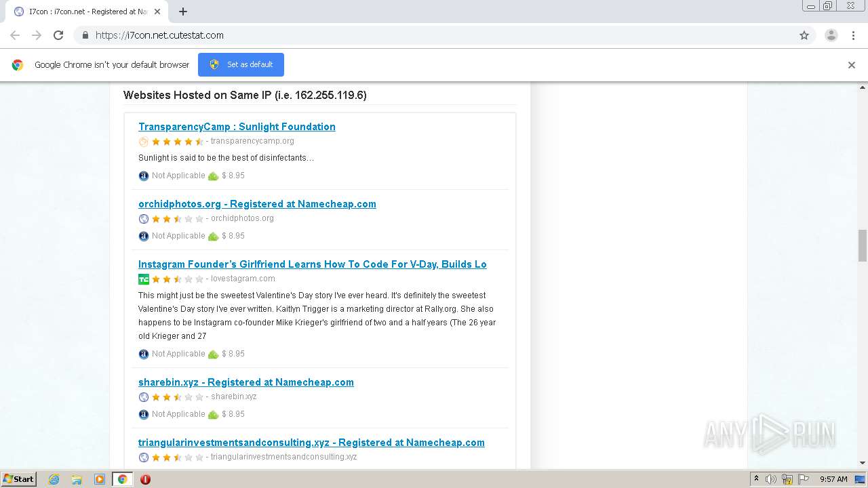The width and height of the screenshot is (868, 488).
Task: Select the text 'lovestagram.com' domain
Action: [243, 279]
